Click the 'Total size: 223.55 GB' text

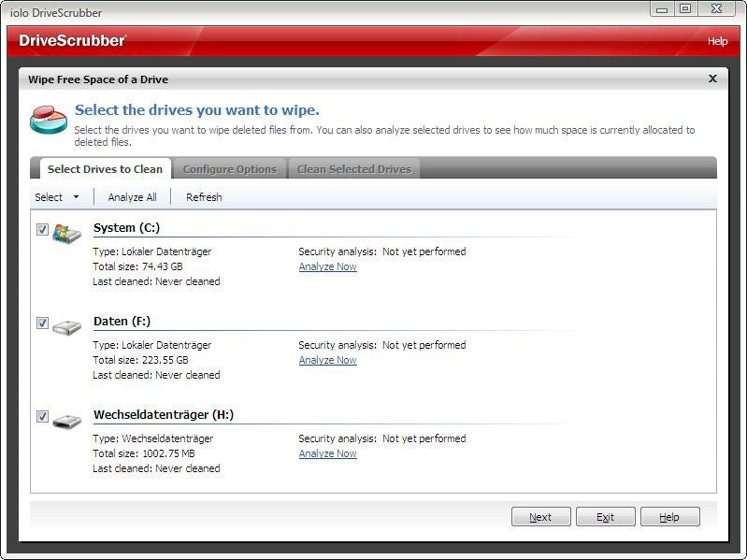(140, 360)
